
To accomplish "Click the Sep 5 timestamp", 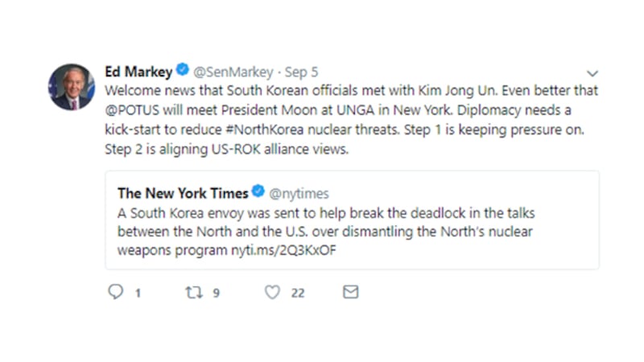I will 302,71.
